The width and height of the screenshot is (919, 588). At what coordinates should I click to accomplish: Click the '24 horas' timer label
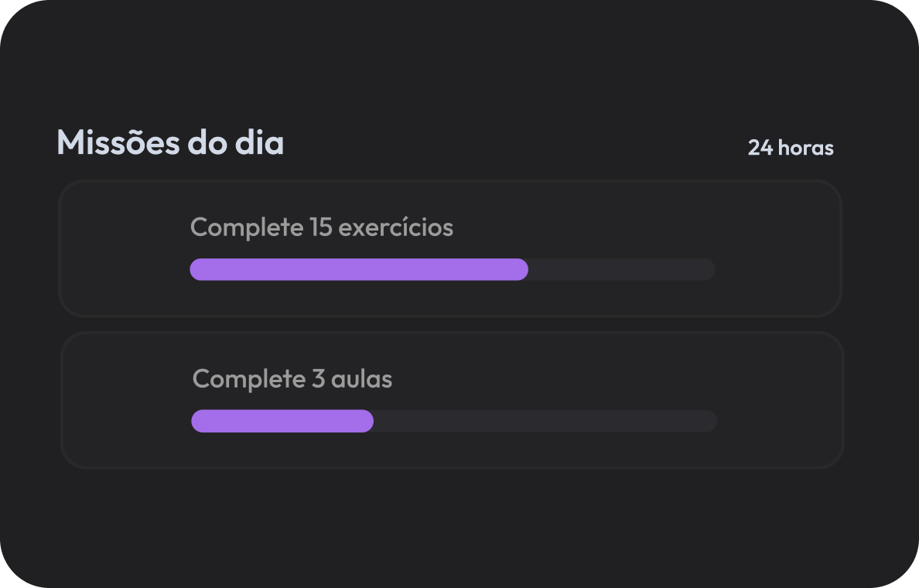(790, 148)
